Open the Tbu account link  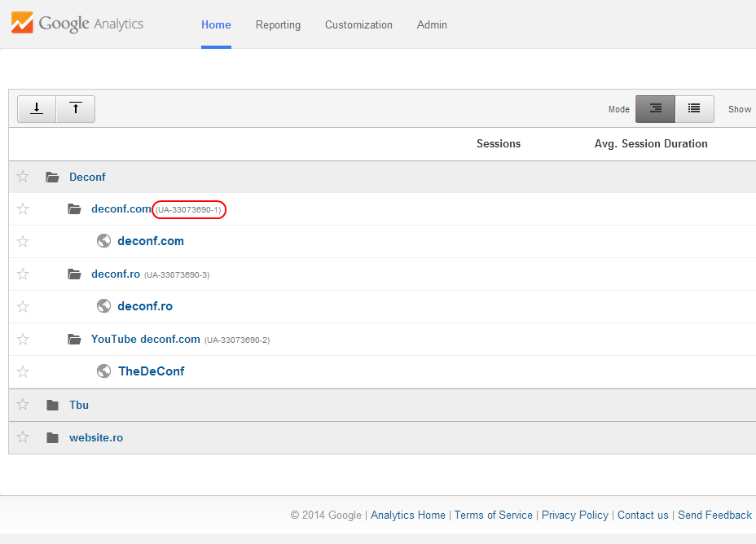click(78, 405)
